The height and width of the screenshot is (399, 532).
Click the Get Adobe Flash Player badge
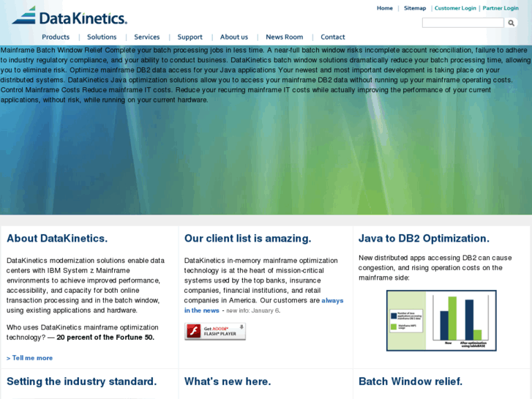215,331
